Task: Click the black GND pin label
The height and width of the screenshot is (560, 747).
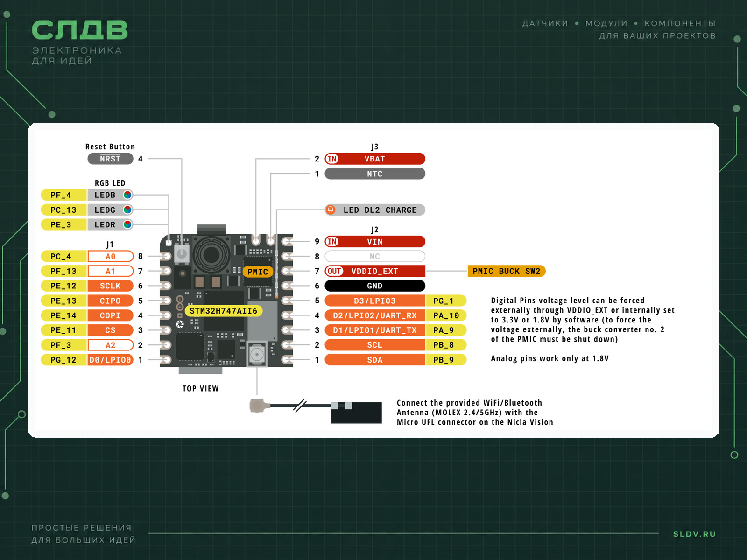Action: [375, 286]
